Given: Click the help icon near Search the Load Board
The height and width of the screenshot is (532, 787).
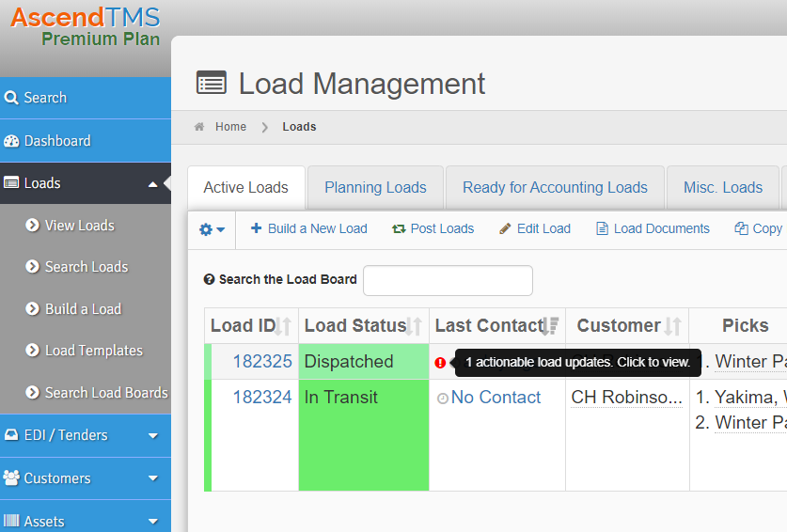Looking at the screenshot, I should coord(209,279).
